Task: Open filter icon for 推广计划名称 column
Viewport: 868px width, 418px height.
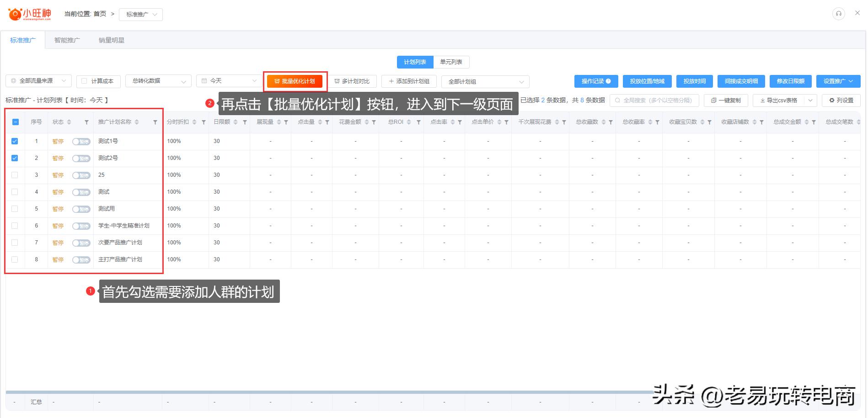Action: (155, 122)
